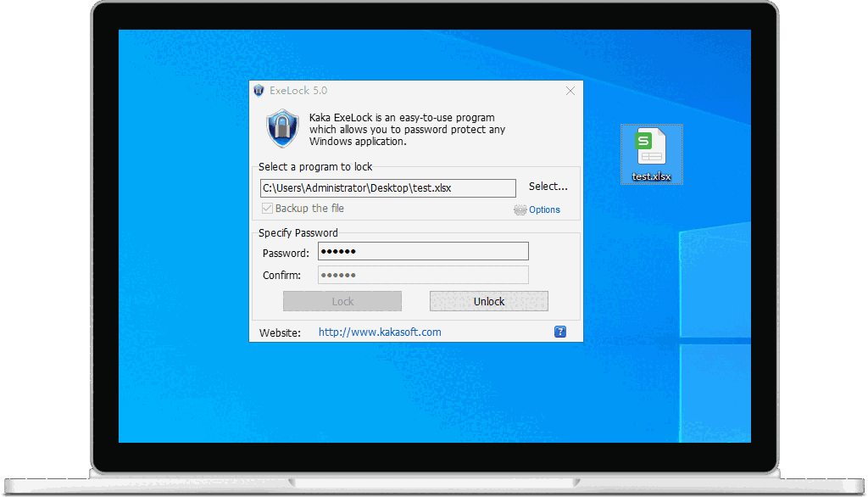Click the 'Website:' label
This screenshot has height=497, width=868.
(280, 333)
